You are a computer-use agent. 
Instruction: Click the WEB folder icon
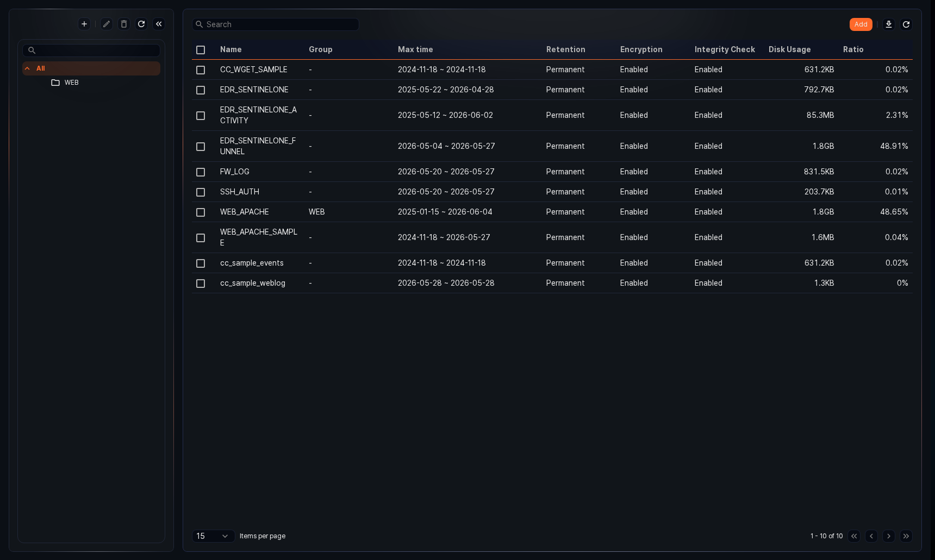tap(55, 83)
